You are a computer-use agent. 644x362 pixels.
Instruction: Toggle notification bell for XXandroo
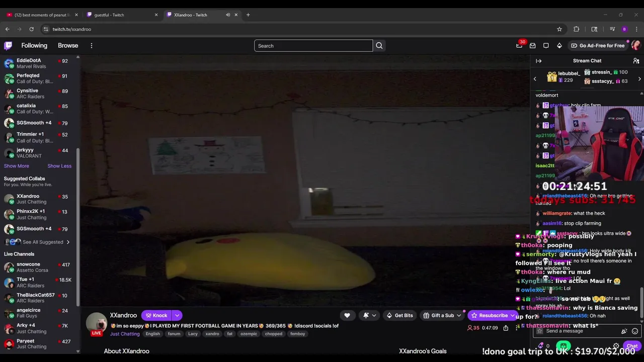click(x=369, y=315)
